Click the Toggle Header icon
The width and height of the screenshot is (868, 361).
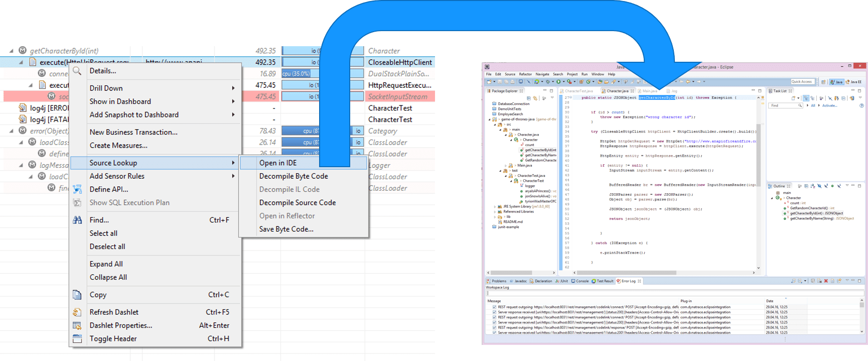point(77,338)
